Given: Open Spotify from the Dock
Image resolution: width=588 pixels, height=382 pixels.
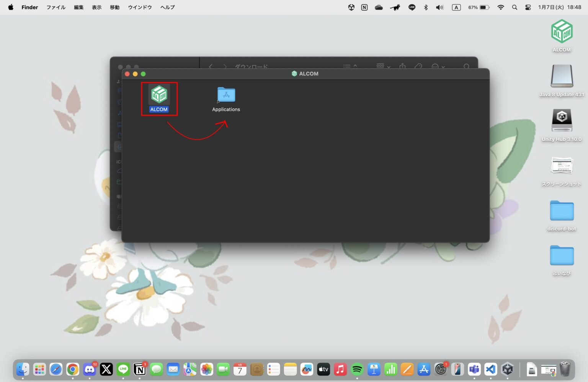Looking at the screenshot, I should [357, 369].
